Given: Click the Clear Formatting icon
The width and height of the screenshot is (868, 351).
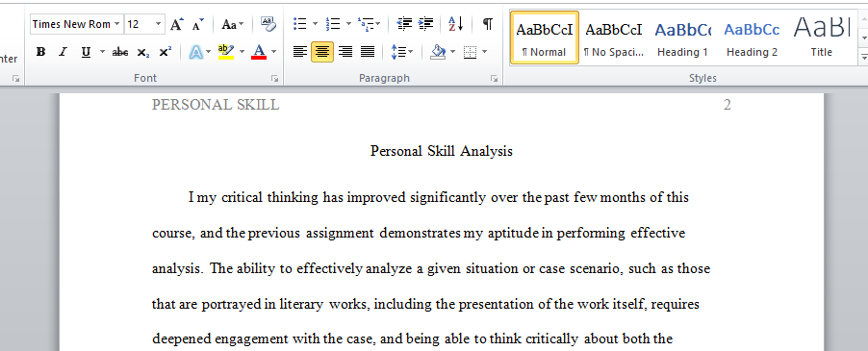Looking at the screenshot, I should (268, 24).
